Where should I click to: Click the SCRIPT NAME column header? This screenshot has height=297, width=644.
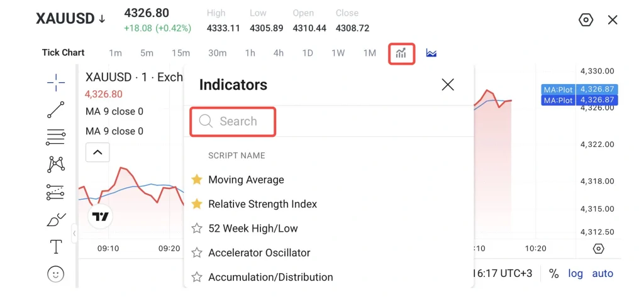[236, 156]
